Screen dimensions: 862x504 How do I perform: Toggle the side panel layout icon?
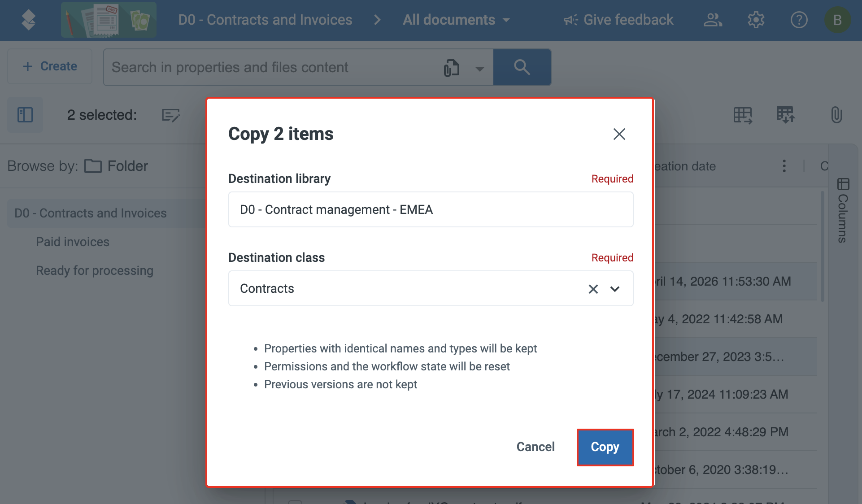(x=25, y=115)
